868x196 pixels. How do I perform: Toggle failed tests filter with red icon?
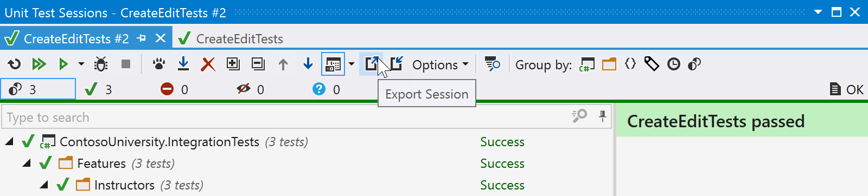175,89
